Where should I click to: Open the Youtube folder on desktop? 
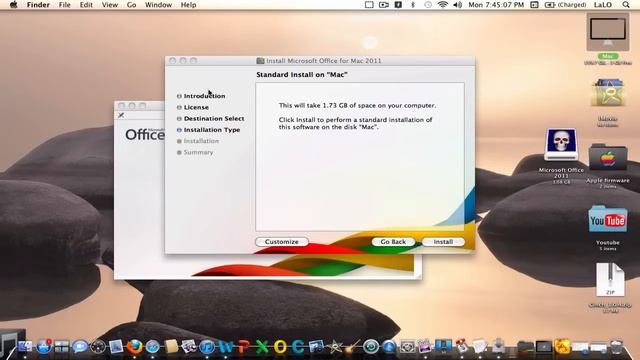point(608,220)
